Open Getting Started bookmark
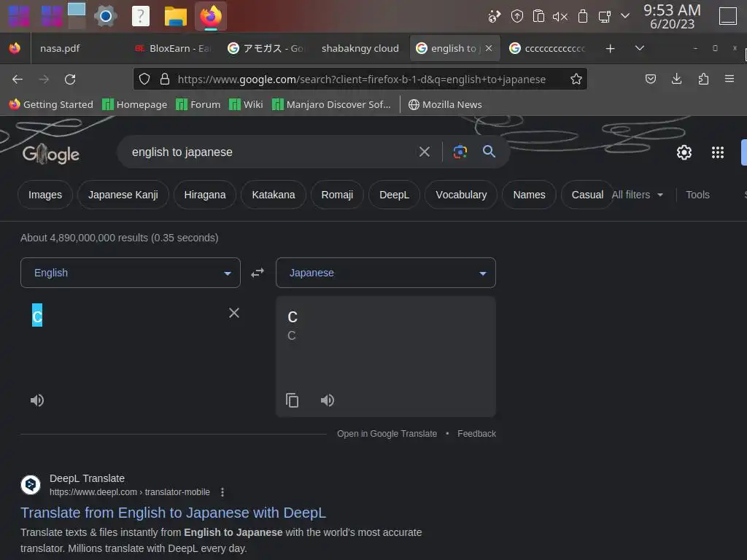This screenshot has height=560, width=747. click(x=51, y=104)
